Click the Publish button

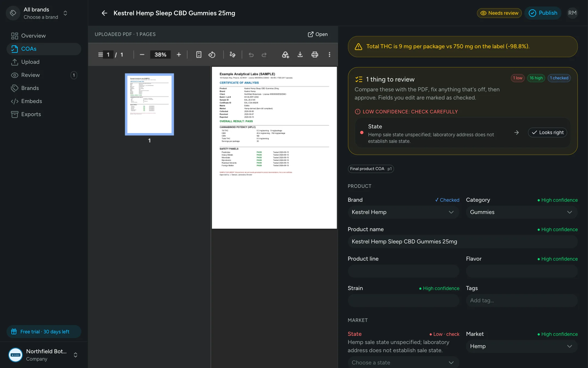(x=543, y=13)
